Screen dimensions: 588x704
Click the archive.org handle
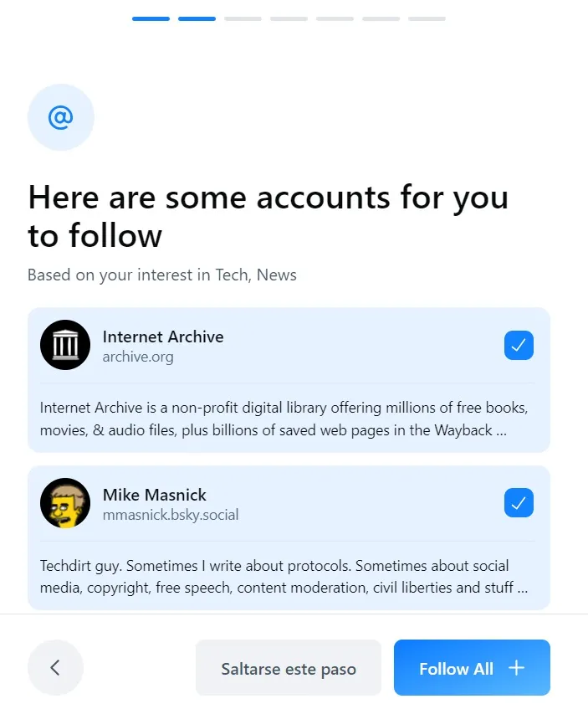[138, 357]
